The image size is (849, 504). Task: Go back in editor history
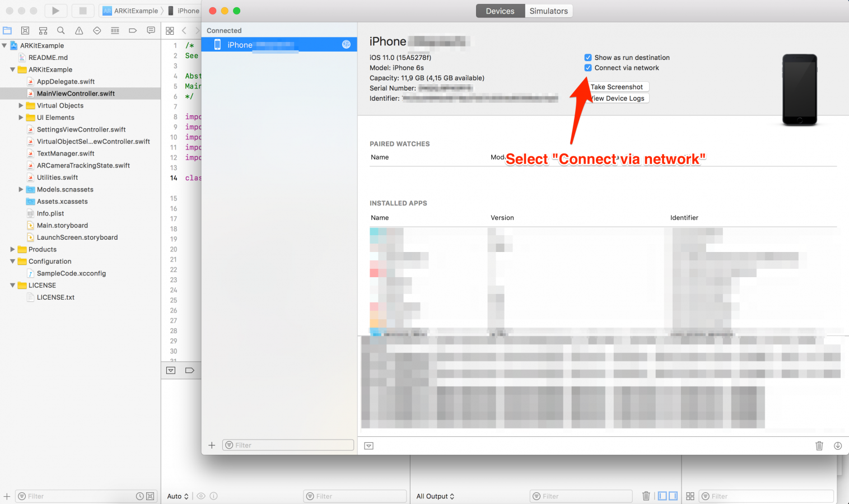184,31
